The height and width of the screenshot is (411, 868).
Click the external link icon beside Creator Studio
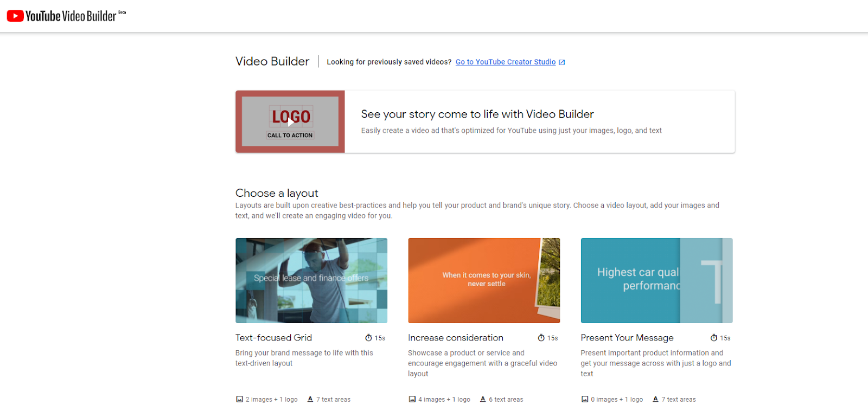[562, 62]
